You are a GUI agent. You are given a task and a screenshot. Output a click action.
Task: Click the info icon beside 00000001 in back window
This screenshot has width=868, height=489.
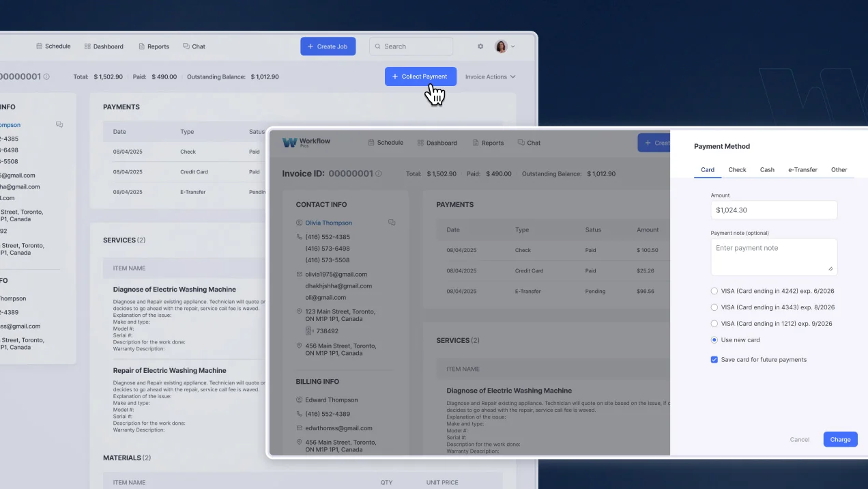46,76
